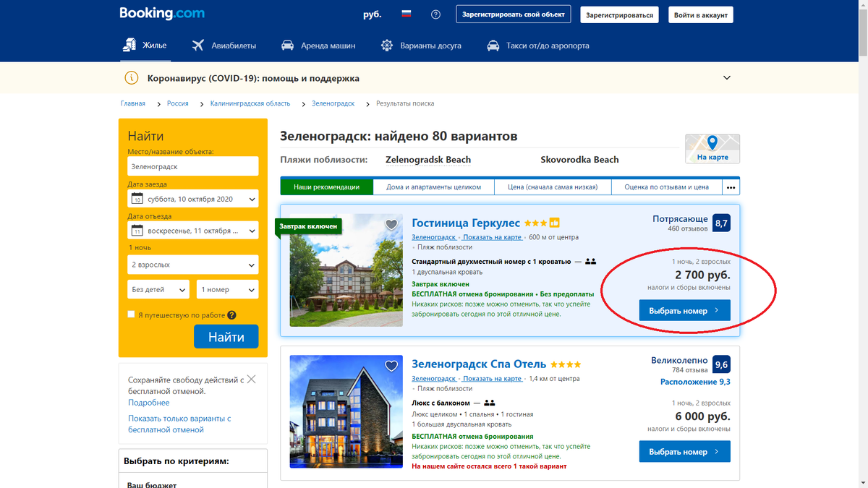Save Гостиница Геркулес with heart icon

coord(391,224)
